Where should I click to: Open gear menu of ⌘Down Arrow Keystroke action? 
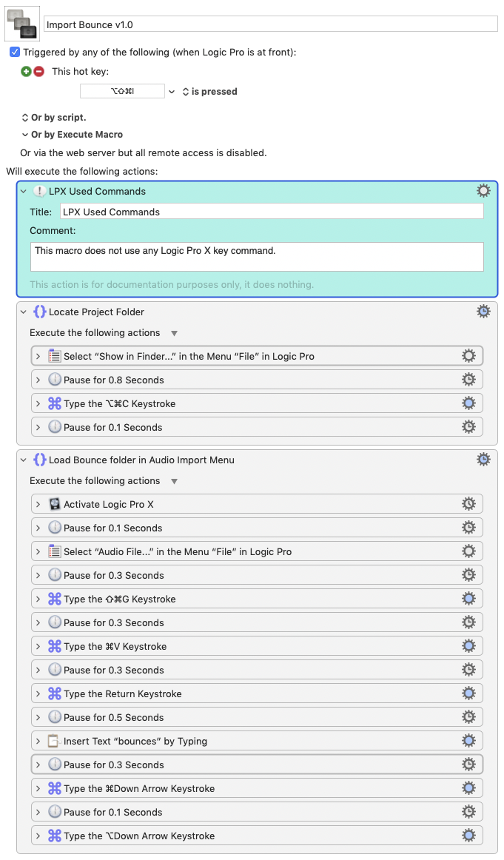pos(468,787)
